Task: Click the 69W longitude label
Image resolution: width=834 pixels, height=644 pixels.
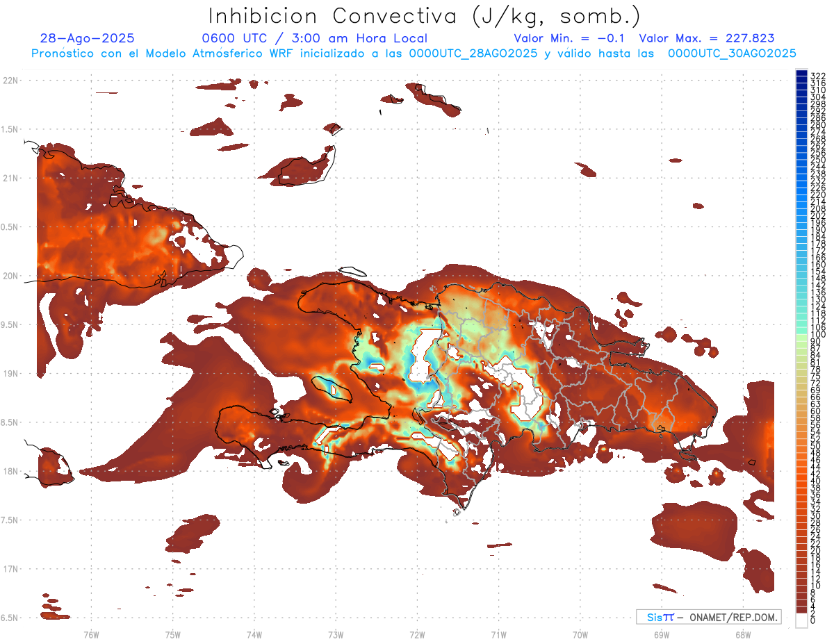Action: coord(662,634)
